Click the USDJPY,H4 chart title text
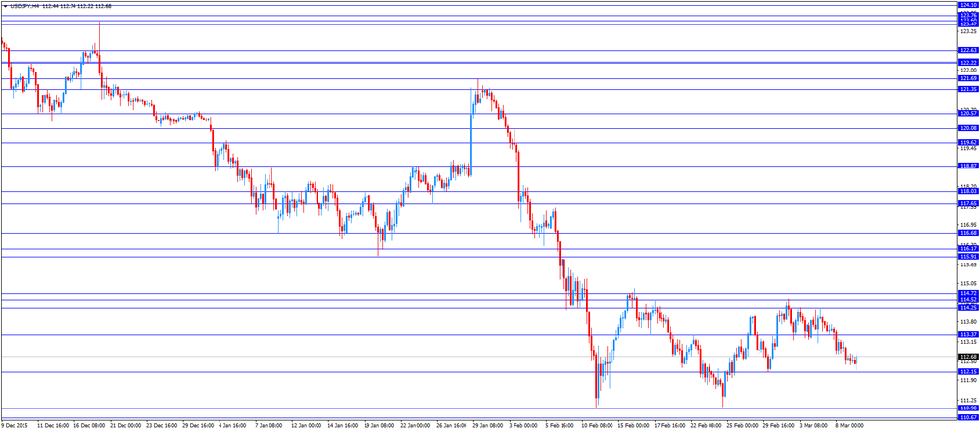Screen dimensions: 980x432 coord(25,6)
